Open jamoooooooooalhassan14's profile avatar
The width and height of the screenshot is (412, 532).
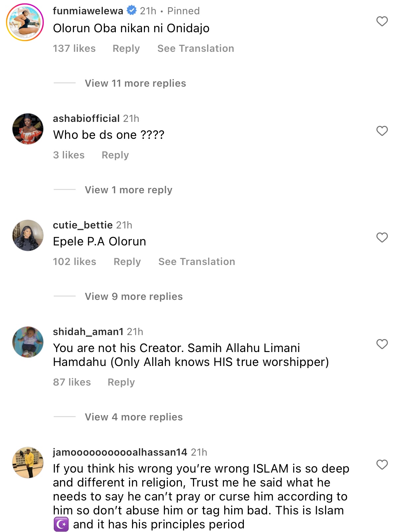(28, 463)
